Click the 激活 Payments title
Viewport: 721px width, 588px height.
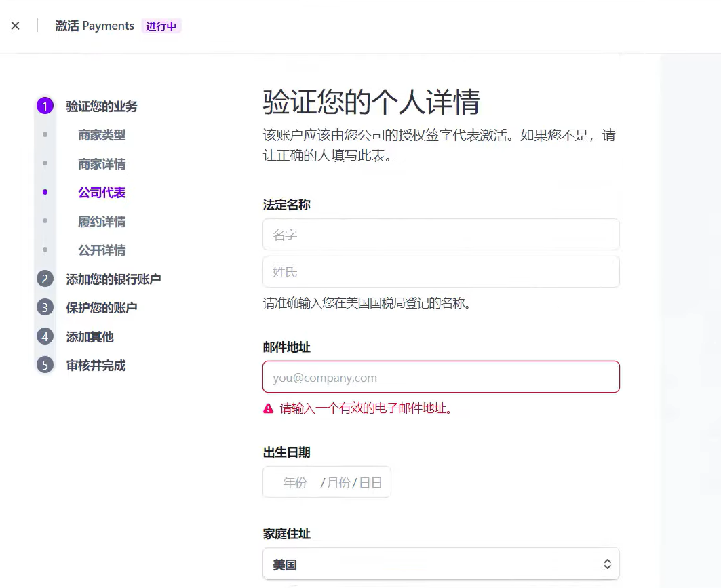[94, 26]
